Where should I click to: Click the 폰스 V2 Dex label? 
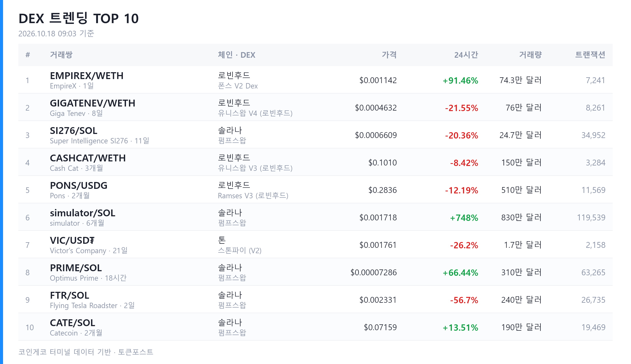(238, 86)
